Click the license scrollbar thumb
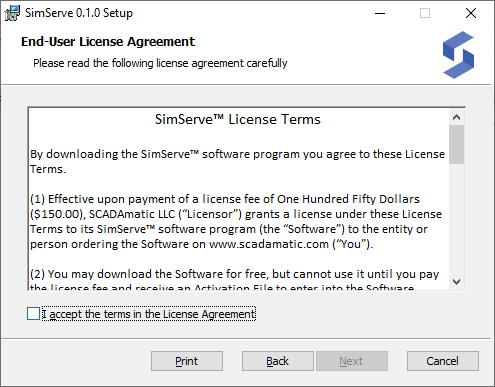The width and height of the screenshot is (495, 387). click(456, 145)
